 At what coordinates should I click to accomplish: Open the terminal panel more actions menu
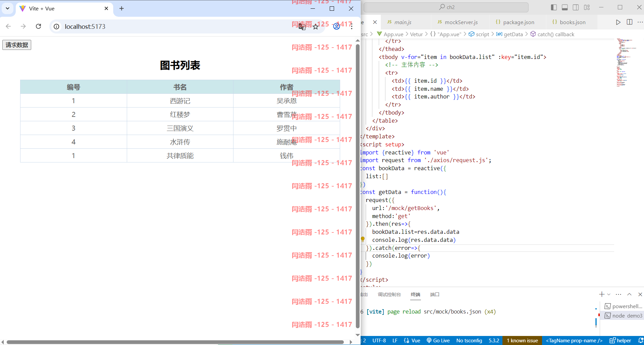[x=619, y=294]
